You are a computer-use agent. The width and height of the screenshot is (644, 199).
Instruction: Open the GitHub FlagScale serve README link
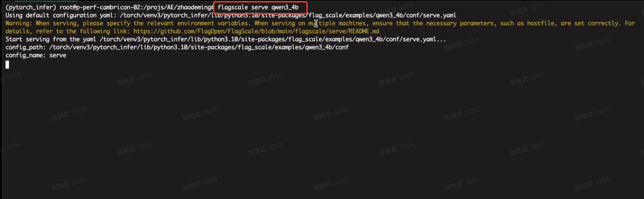256,31
